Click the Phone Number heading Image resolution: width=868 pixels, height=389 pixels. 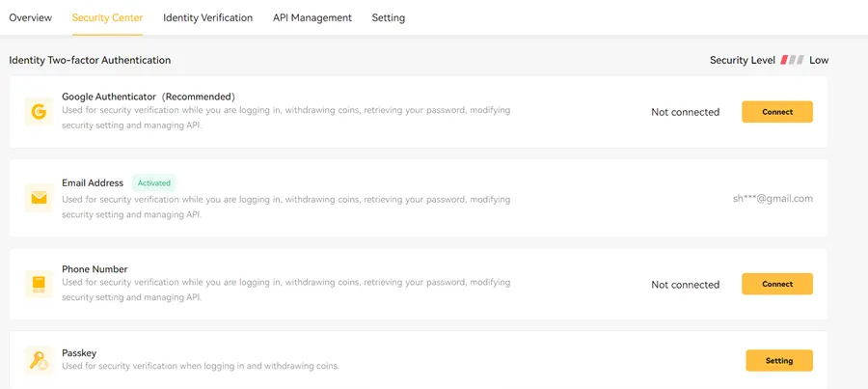(x=95, y=269)
